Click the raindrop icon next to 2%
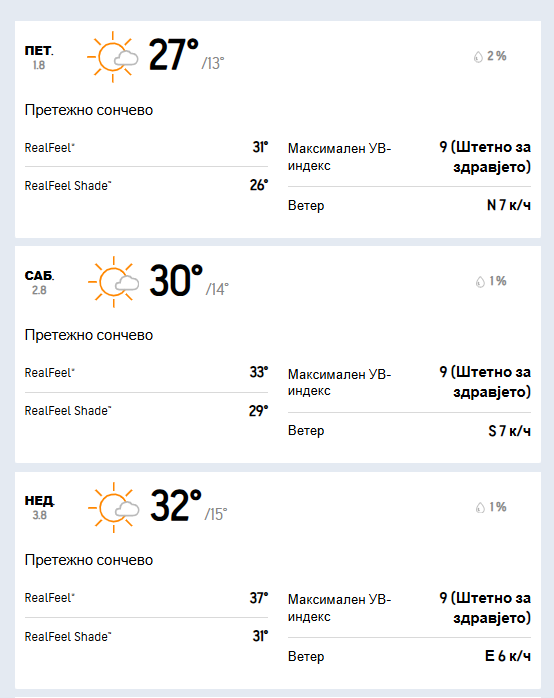The width and height of the screenshot is (554, 698). click(478, 57)
